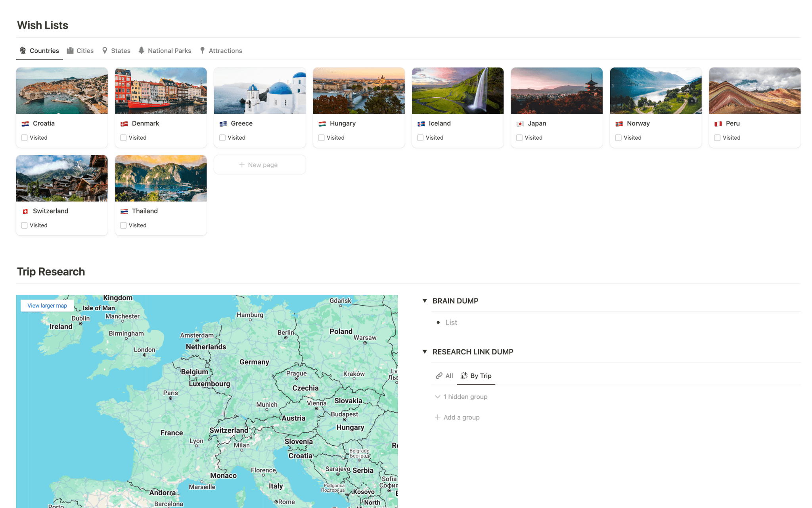Open the Norway card title
This screenshot has height=508, width=812.
click(x=638, y=123)
